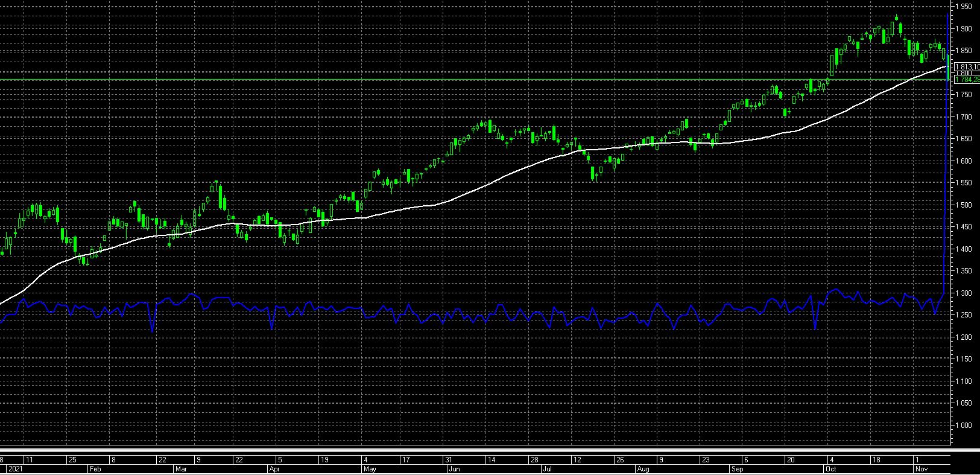Click the Feb month label

[95, 468]
